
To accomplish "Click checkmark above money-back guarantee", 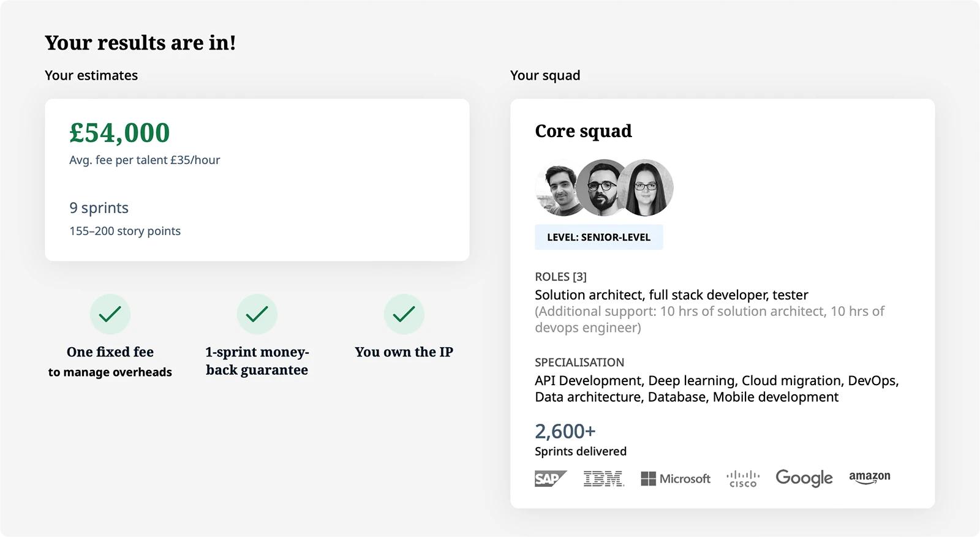I will (x=257, y=314).
